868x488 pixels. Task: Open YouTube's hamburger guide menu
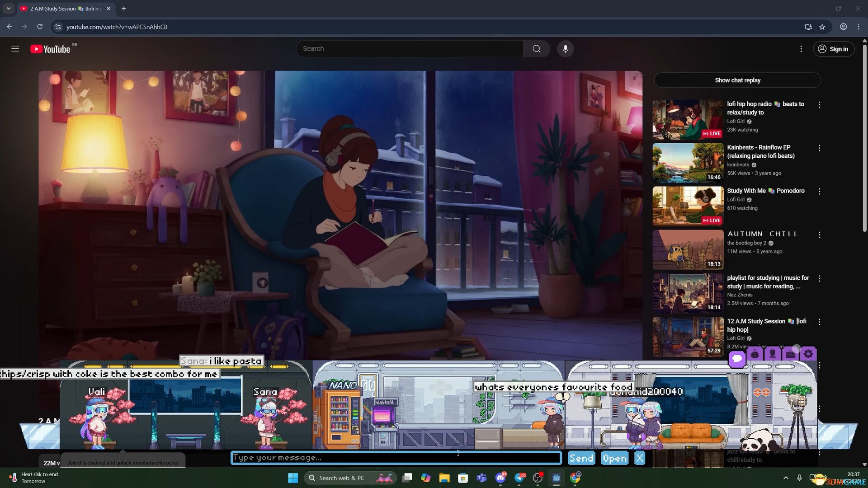pos(15,48)
